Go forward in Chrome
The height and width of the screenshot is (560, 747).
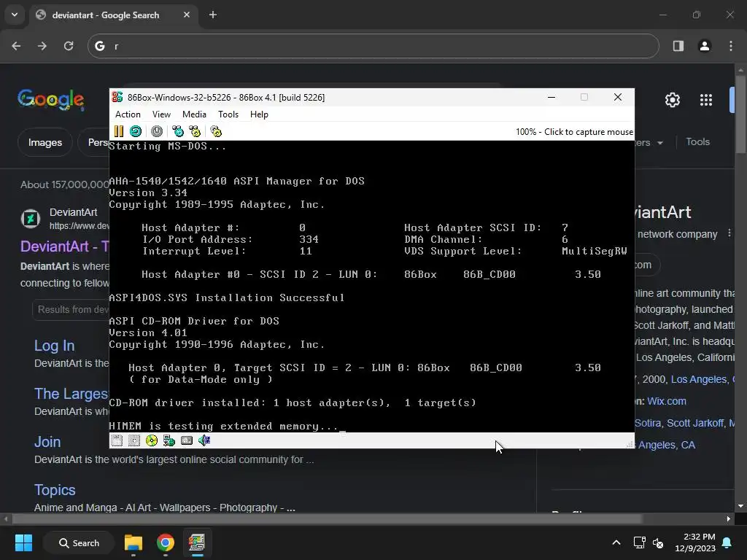point(42,46)
